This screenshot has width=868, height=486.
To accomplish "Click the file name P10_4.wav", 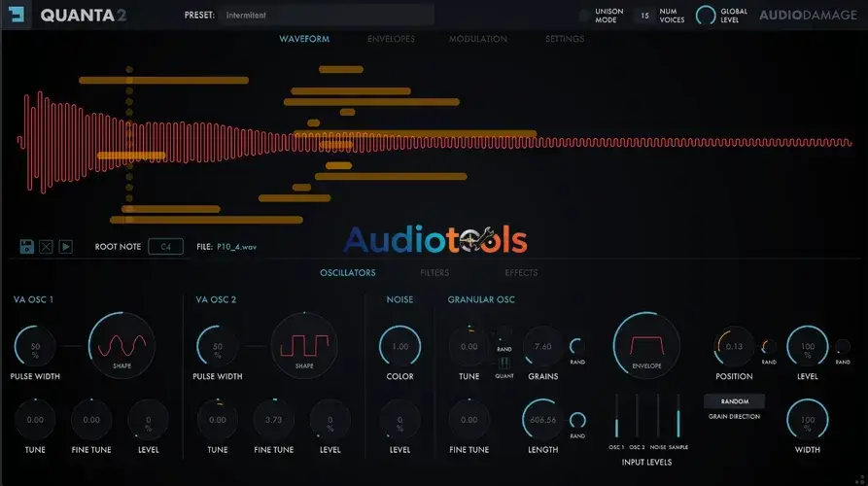I will click(x=236, y=247).
